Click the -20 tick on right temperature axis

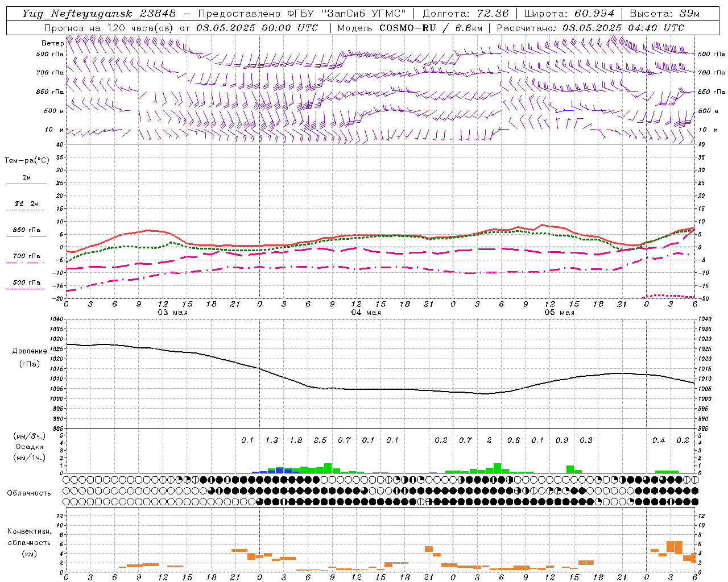click(x=702, y=298)
